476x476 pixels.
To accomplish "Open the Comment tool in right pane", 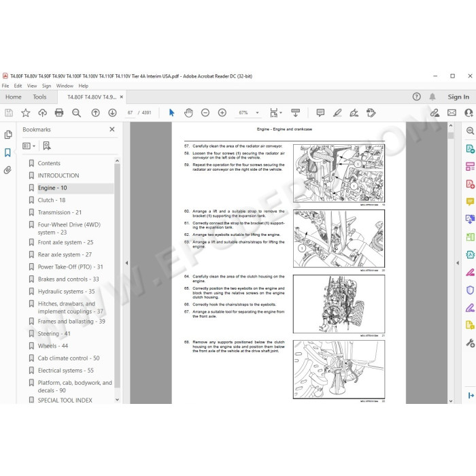I will pyautogui.click(x=470, y=201).
